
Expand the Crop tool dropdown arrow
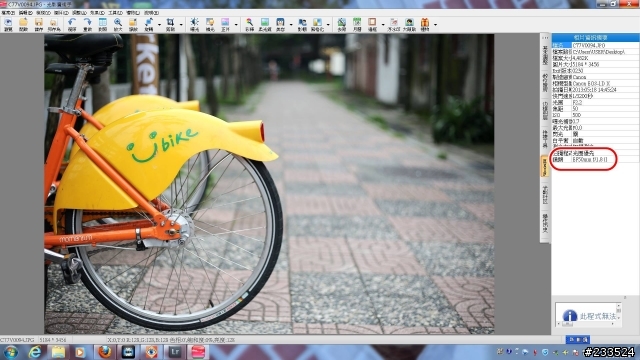[181, 25]
